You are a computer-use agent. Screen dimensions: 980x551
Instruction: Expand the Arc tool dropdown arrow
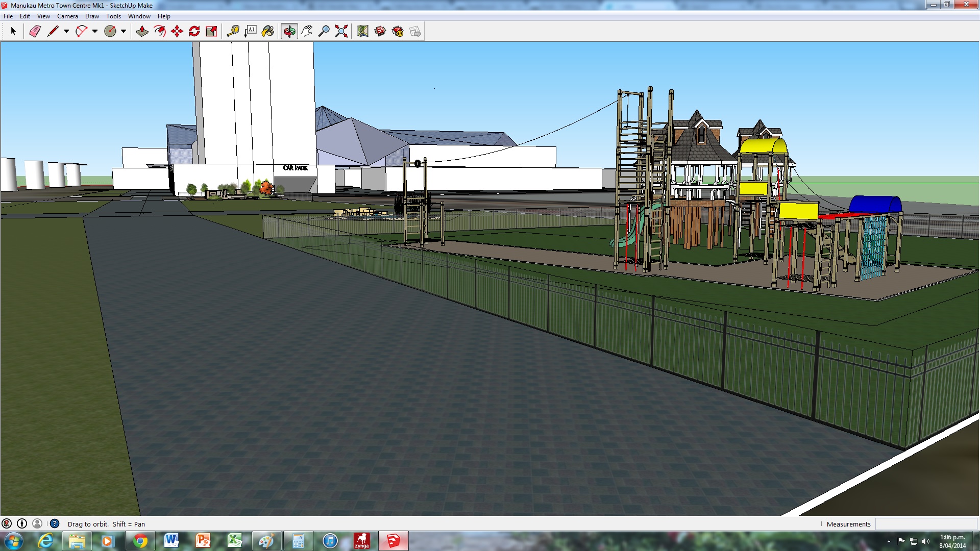pos(95,32)
